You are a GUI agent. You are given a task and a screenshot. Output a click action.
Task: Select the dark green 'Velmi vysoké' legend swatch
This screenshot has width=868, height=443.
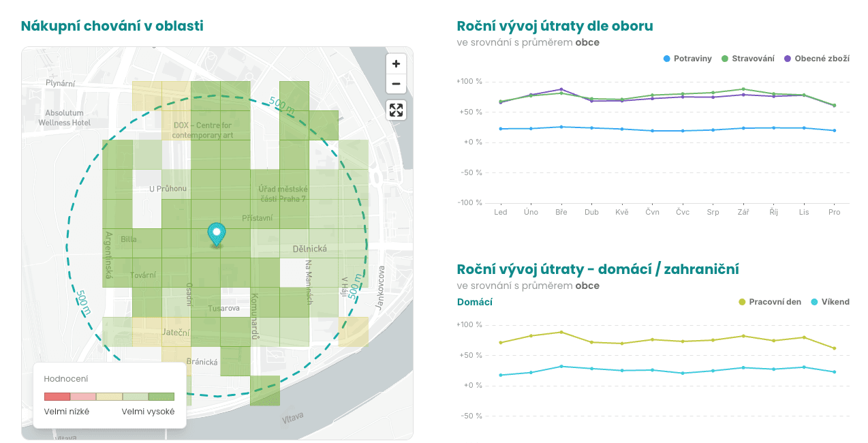pyautogui.click(x=161, y=397)
